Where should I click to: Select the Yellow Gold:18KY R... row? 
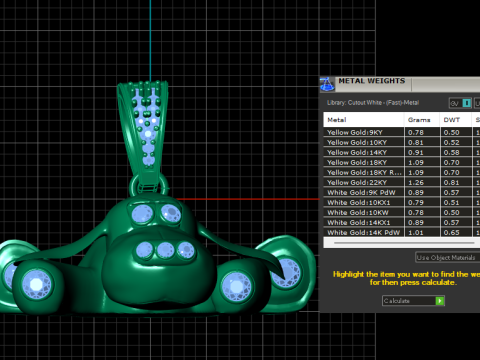tap(402, 172)
